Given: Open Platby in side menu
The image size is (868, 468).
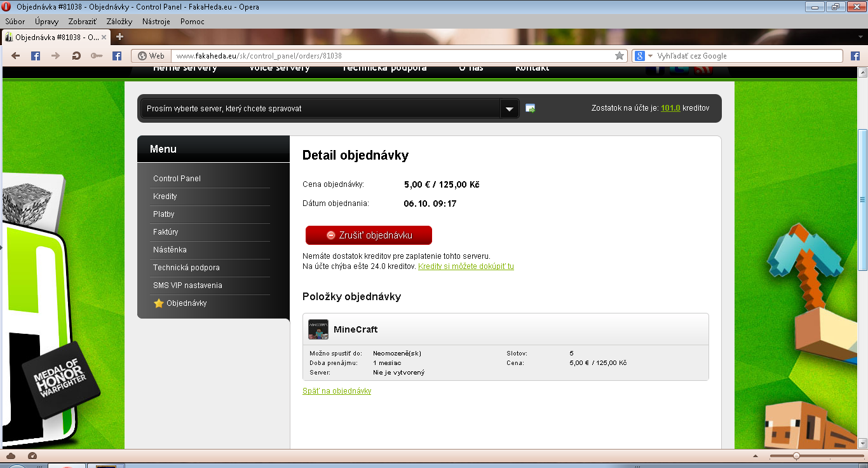Looking at the screenshot, I should click(164, 214).
